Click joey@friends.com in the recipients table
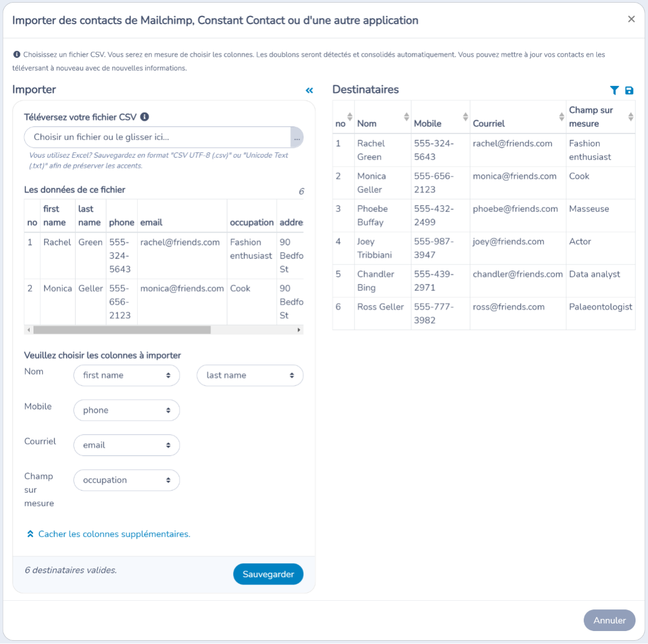 click(x=509, y=241)
